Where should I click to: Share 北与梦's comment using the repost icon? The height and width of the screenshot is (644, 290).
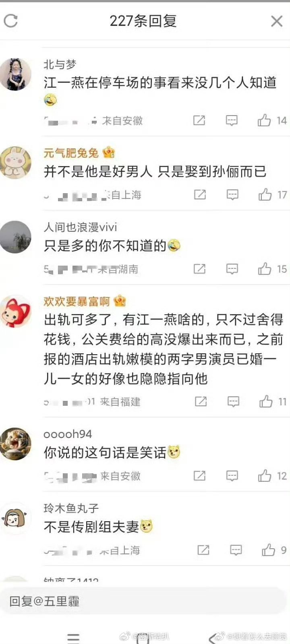[199, 120]
